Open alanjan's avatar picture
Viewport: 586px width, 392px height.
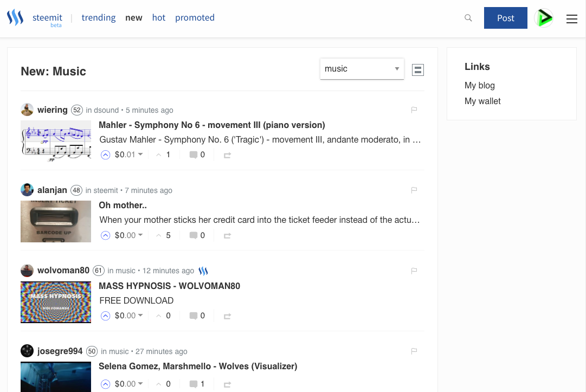click(x=27, y=190)
